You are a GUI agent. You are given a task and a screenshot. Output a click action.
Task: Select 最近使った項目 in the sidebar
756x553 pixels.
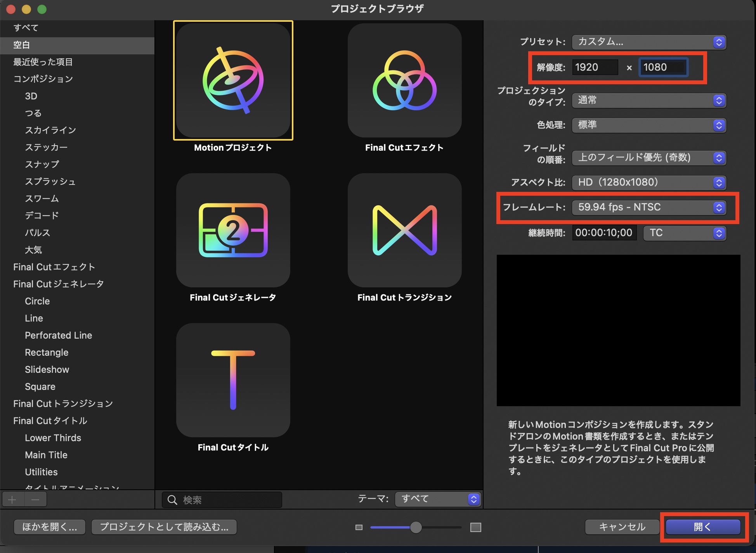43,62
